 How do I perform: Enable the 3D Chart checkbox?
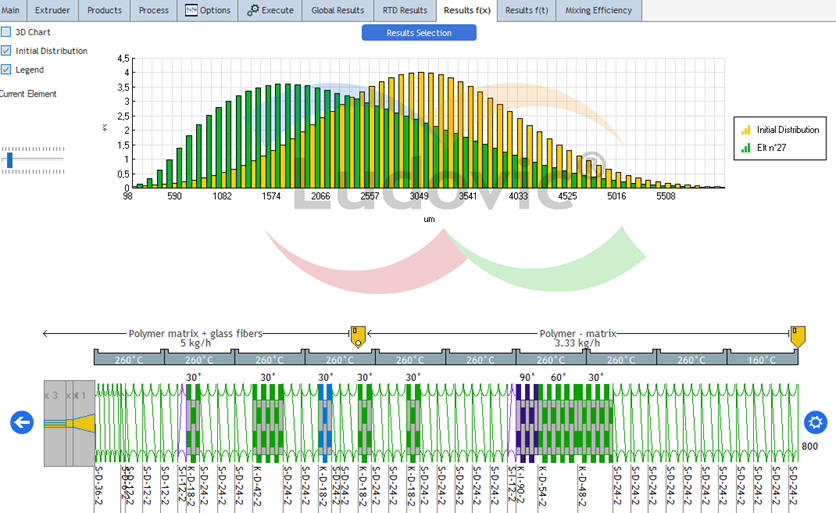point(6,32)
